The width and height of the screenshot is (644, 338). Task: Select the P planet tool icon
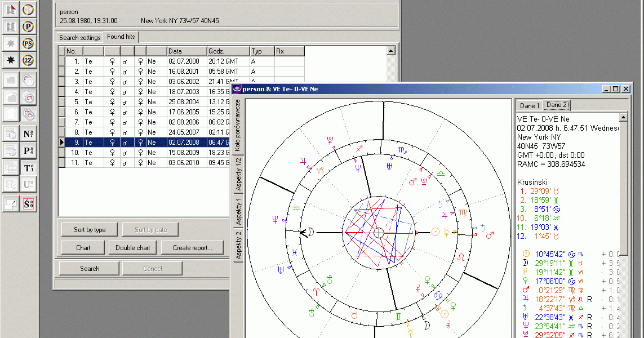tap(27, 26)
